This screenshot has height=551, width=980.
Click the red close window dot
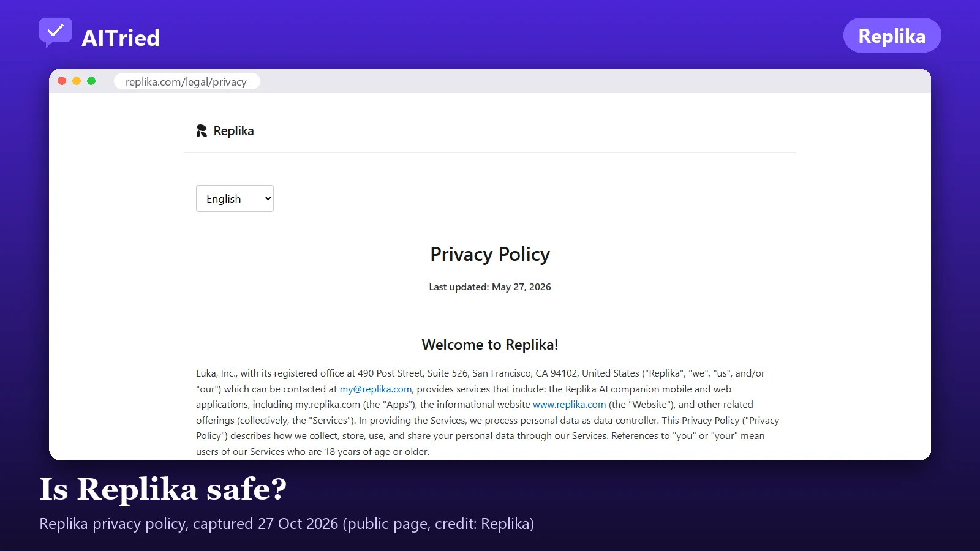coord(62,81)
